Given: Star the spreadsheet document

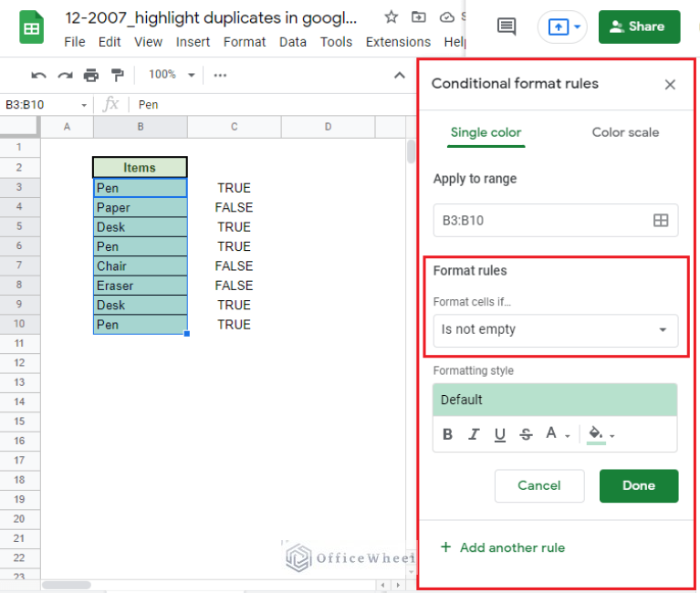Looking at the screenshot, I should (x=392, y=17).
